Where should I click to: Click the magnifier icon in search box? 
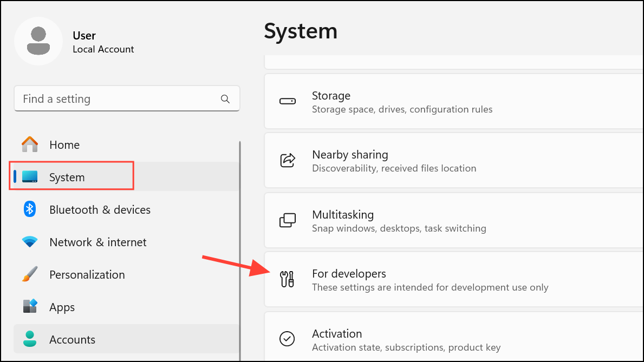(225, 99)
